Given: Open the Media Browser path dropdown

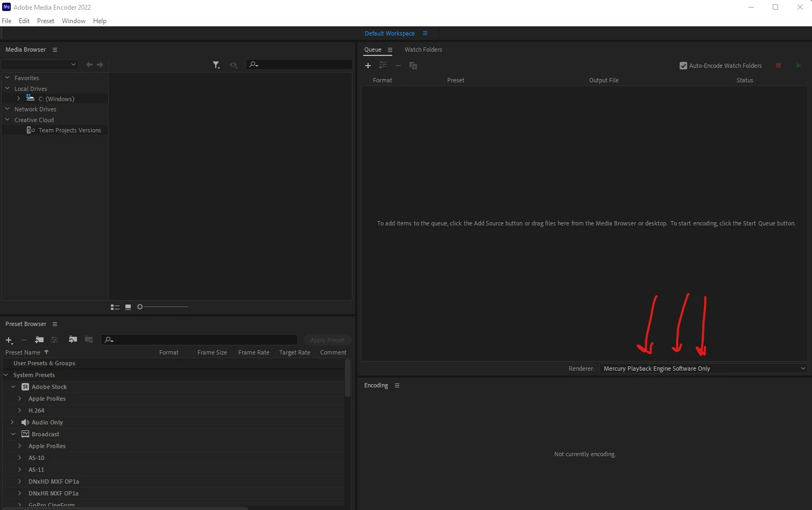Looking at the screenshot, I should pos(40,65).
